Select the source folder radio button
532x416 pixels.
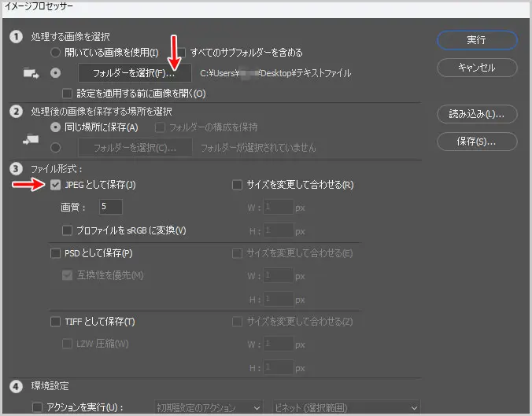coord(55,73)
